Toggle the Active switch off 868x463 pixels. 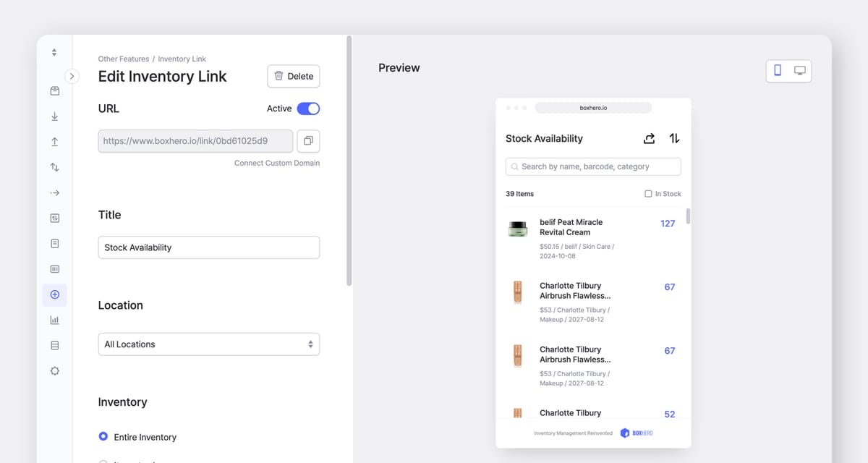(x=308, y=108)
